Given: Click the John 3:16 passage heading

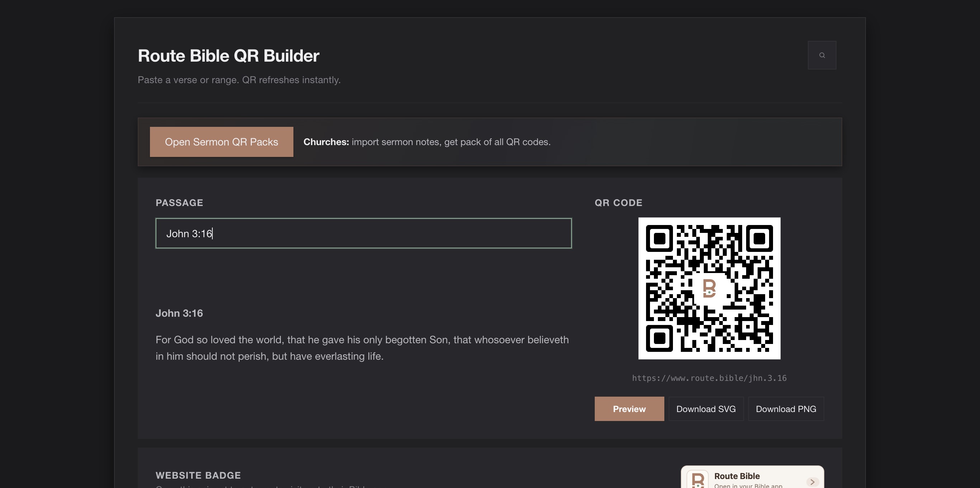Looking at the screenshot, I should pos(179,313).
